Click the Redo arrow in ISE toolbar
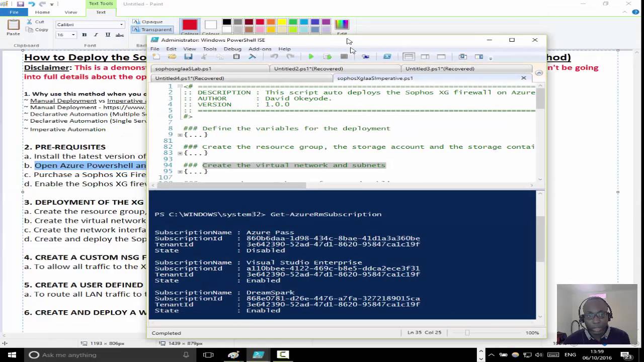The width and height of the screenshot is (644, 362). [289, 57]
